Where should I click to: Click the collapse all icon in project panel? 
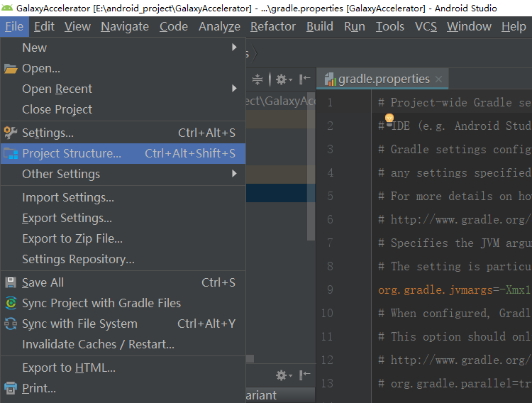[x=257, y=79]
